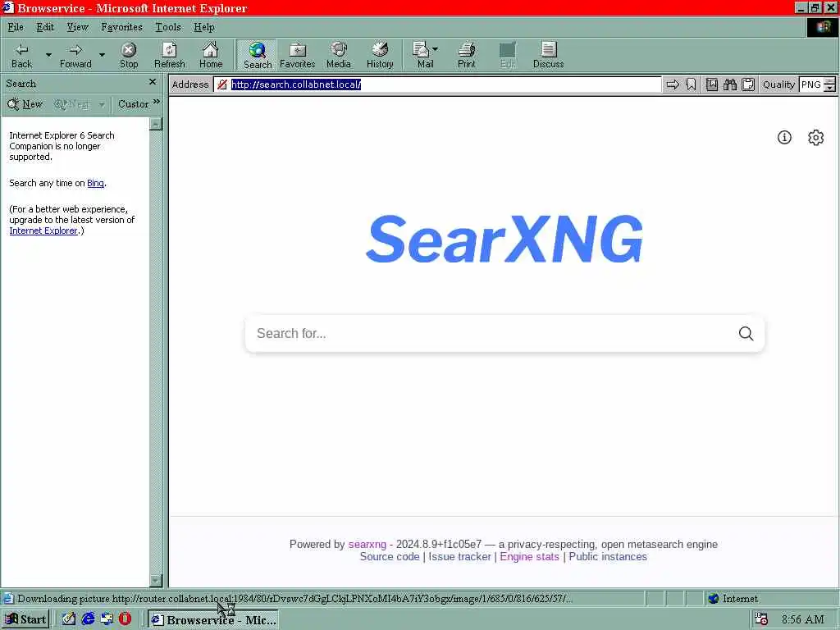Go back with the Back toolbar button
The height and width of the screenshot is (630, 840).
21,56
